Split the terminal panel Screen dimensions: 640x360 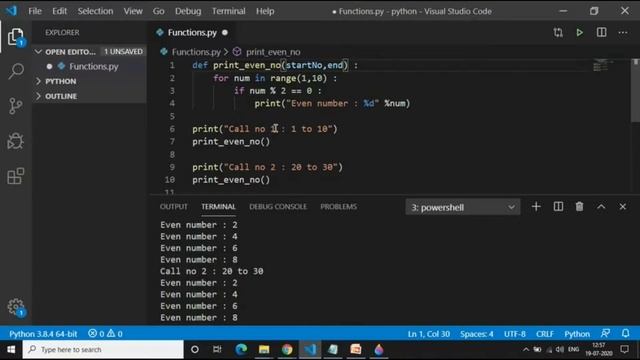point(558,207)
